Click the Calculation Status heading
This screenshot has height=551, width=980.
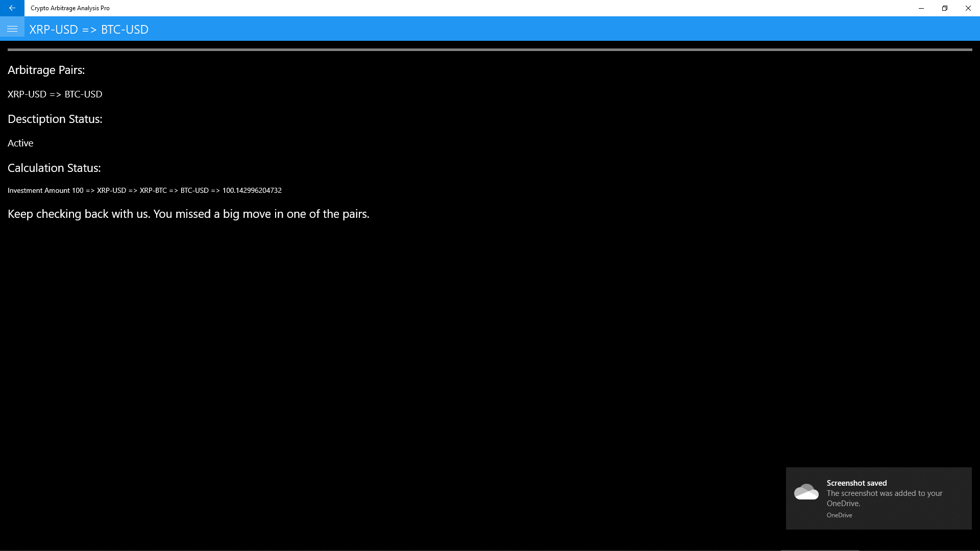(x=54, y=168)
